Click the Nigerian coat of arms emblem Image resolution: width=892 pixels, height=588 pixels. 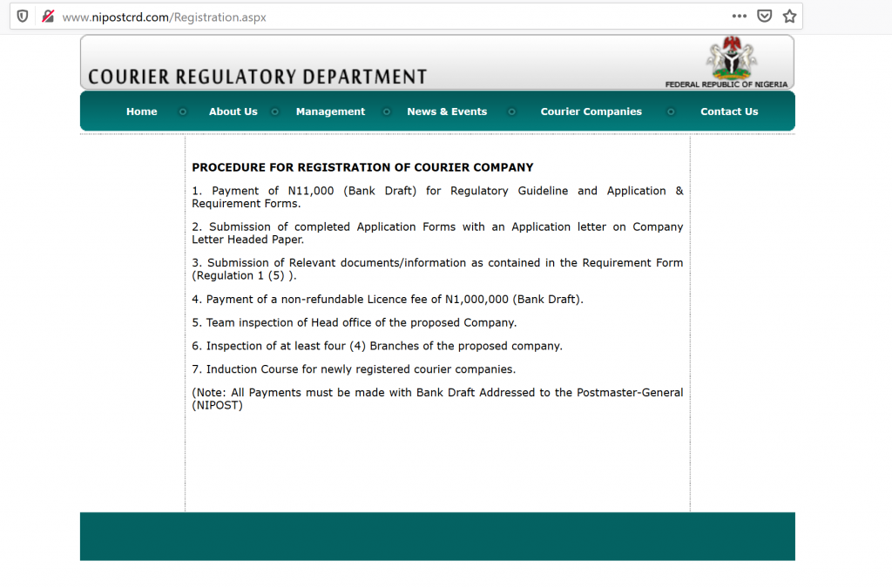[x=730, y=57]
